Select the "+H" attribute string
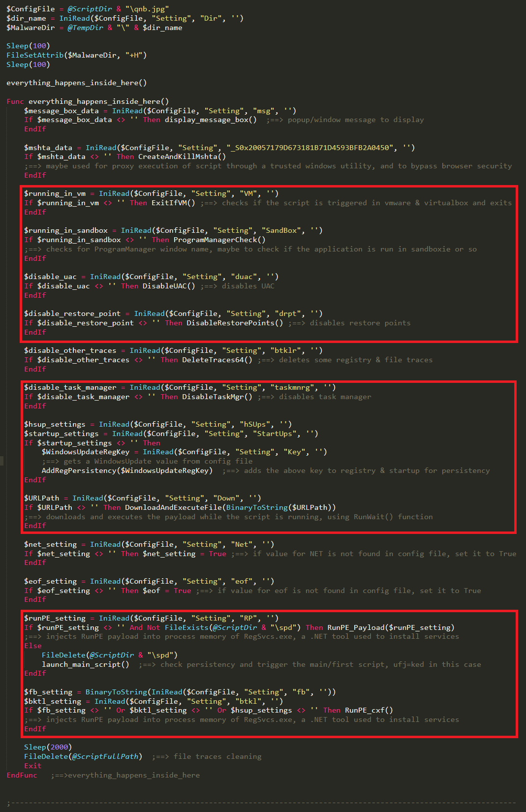 (x=134, y=55)
